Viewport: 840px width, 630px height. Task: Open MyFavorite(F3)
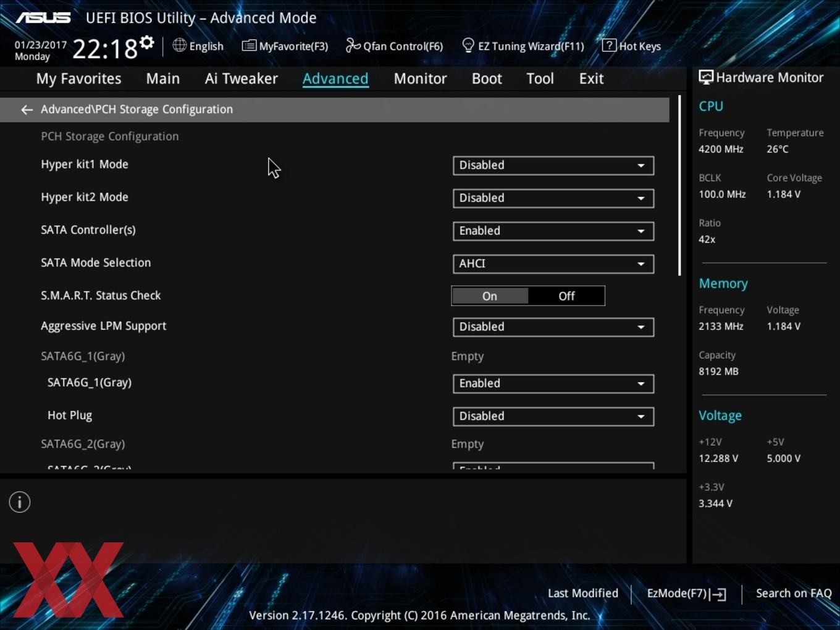click(x=285, y=46)
